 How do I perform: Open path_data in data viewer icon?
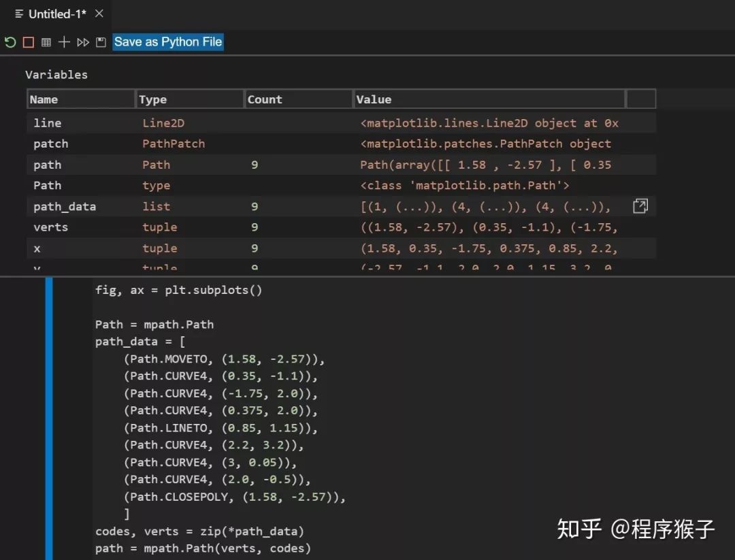(x=640, y=206)
